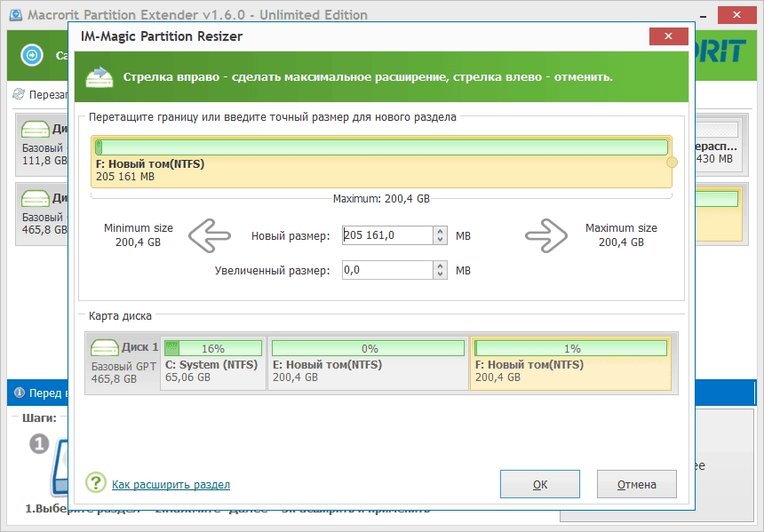
Task: Click the 'Maximum: 200,4 GB' text under bar
Action: tap(381, 199)
